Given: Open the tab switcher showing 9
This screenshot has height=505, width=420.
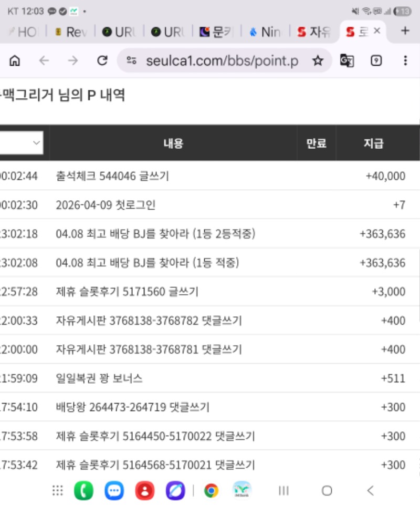Looking at the screenshot, I should point(376,61).
